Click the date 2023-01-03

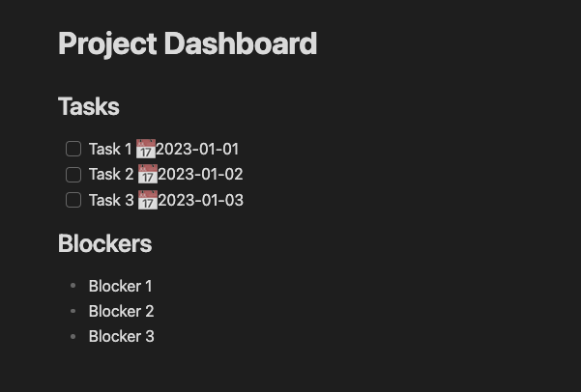click(201, 200)
